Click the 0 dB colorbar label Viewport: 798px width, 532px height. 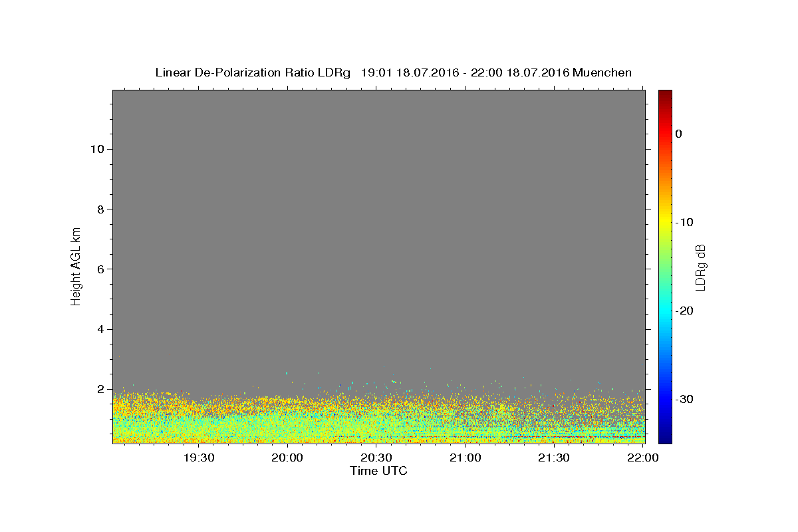click(679, 134)
